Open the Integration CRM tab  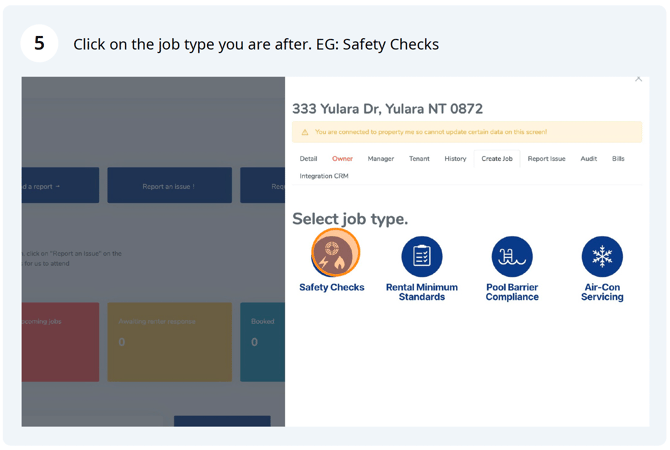[324, 176]
